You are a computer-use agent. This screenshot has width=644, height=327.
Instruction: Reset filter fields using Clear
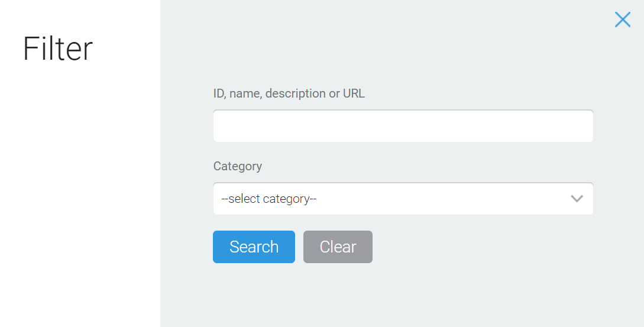click(x=338, y=247)
